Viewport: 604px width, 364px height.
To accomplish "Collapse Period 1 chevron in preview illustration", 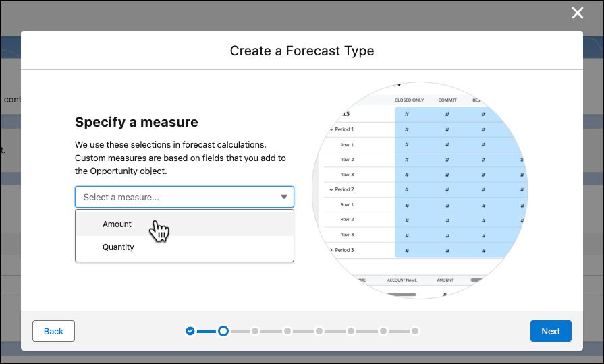I will (x=331, y=129).
